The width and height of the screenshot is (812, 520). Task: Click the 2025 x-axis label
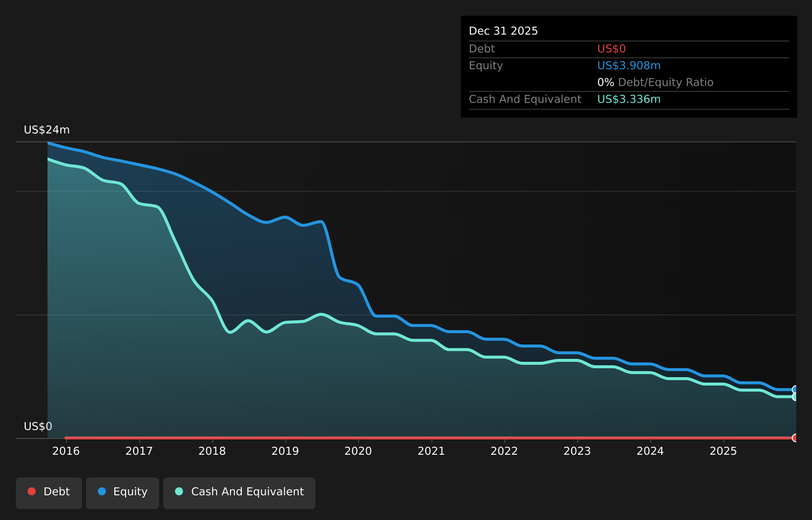(x=723, y=451)
